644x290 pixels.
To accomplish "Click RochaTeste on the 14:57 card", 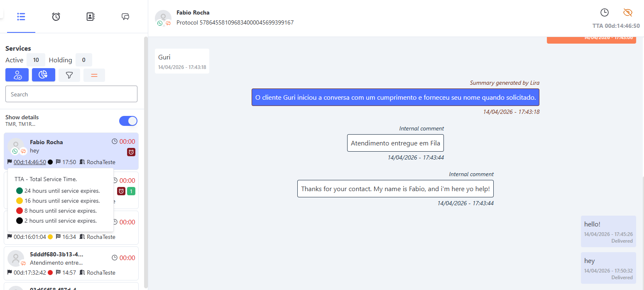I will (x=101, y=273).
